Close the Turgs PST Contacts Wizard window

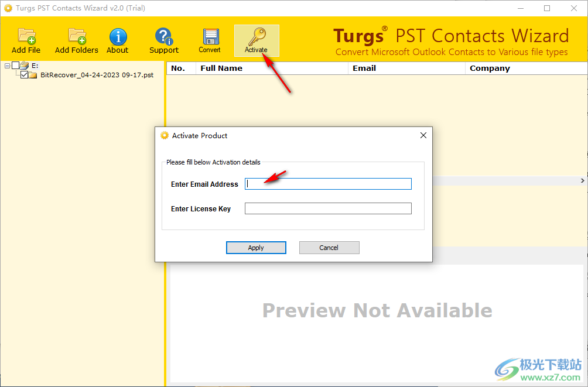point(574,8)
